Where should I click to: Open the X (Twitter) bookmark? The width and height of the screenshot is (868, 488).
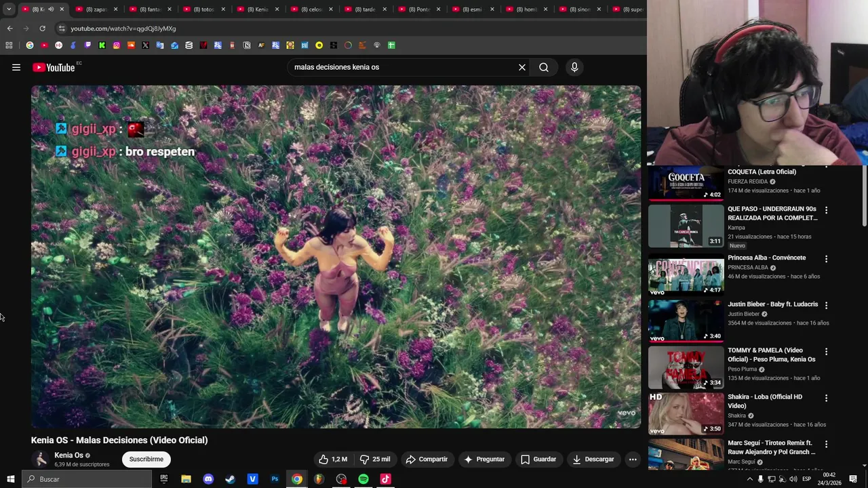tap(145, 45)
